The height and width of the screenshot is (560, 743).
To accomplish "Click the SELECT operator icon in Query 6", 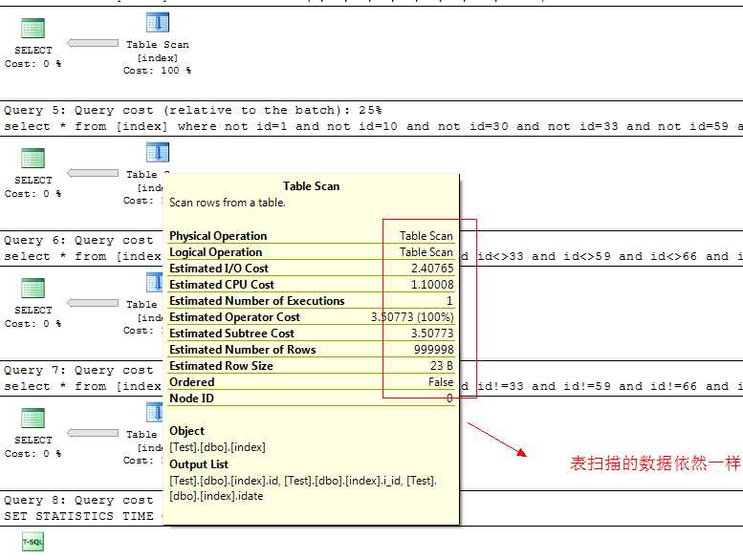I will coord(33,288).
